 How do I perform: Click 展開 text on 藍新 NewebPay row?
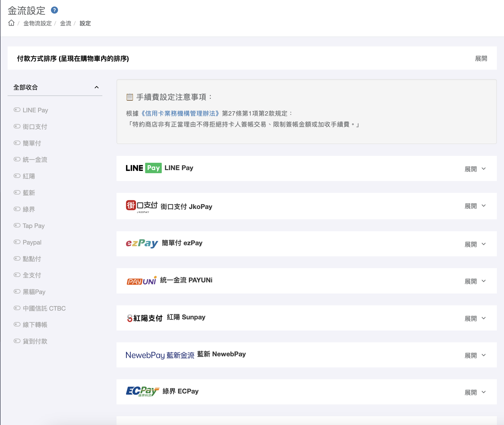pyautogui.click(x=471, y=356)
